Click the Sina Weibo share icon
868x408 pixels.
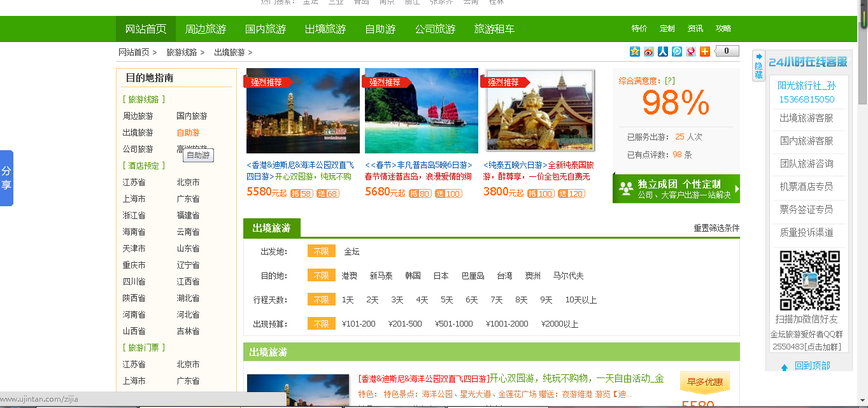click(x=649, y=52)
